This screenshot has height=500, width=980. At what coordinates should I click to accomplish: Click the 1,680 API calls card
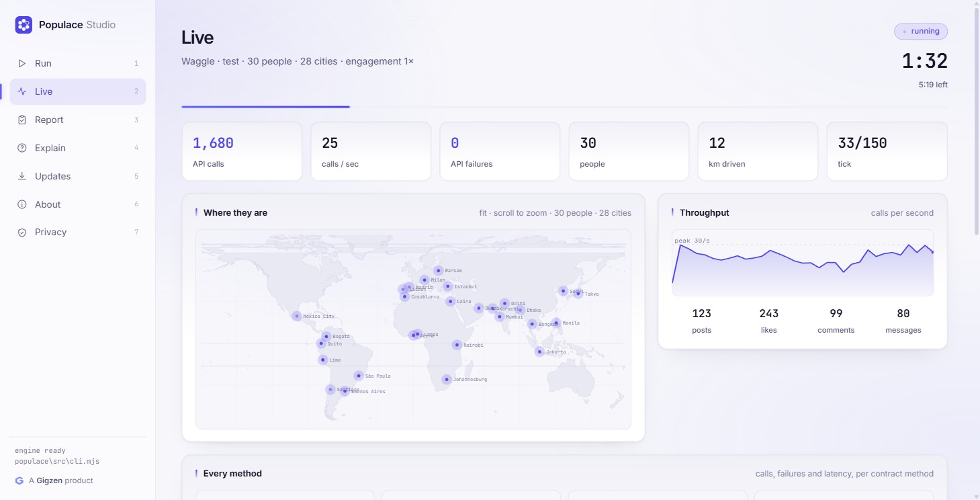242,151
